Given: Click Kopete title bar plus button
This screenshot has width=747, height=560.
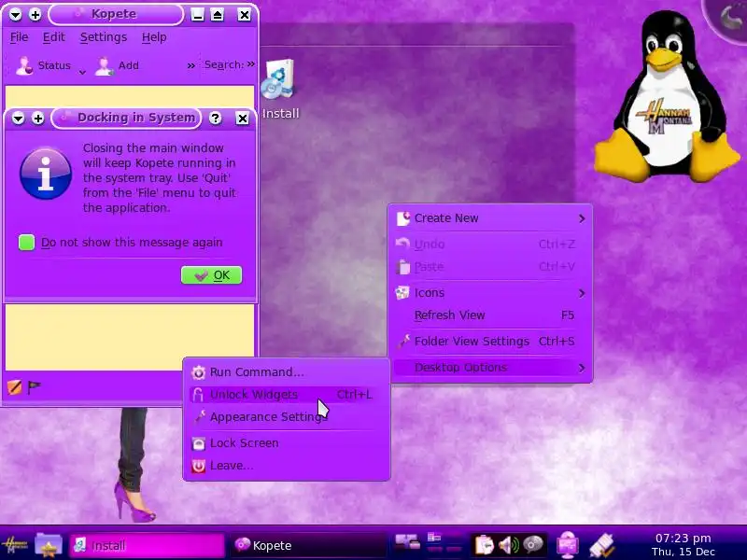Looking at the screenshot, I should [x=35, y=15].
